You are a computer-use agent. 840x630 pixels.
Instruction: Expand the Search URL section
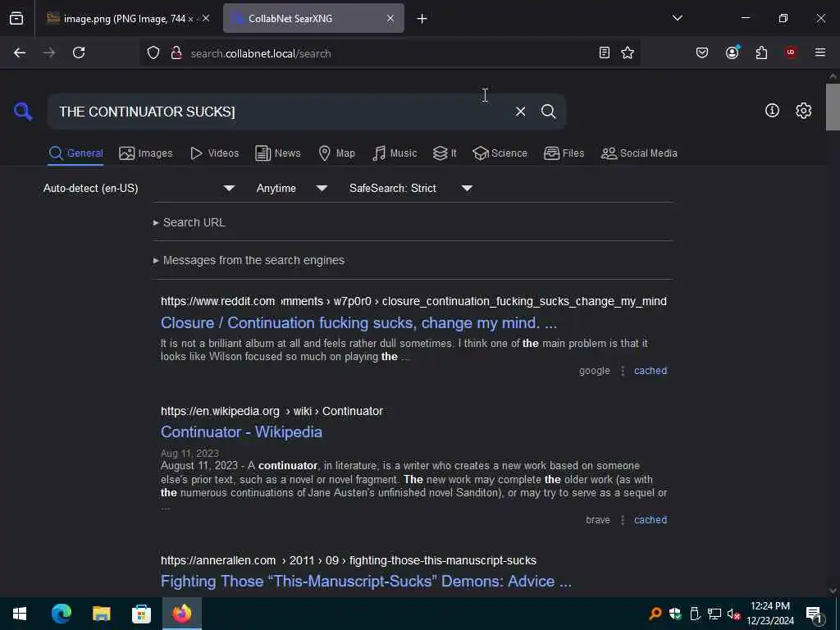coord(189,222)
